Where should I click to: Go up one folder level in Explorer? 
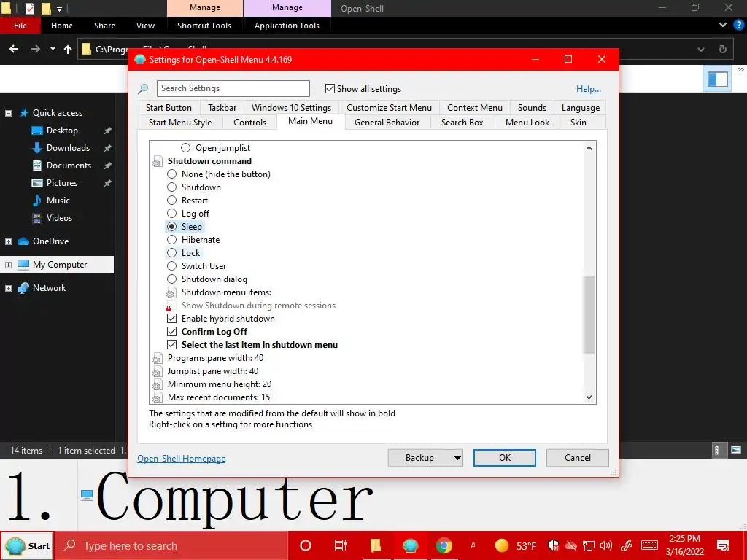click(x=68, y=49)
